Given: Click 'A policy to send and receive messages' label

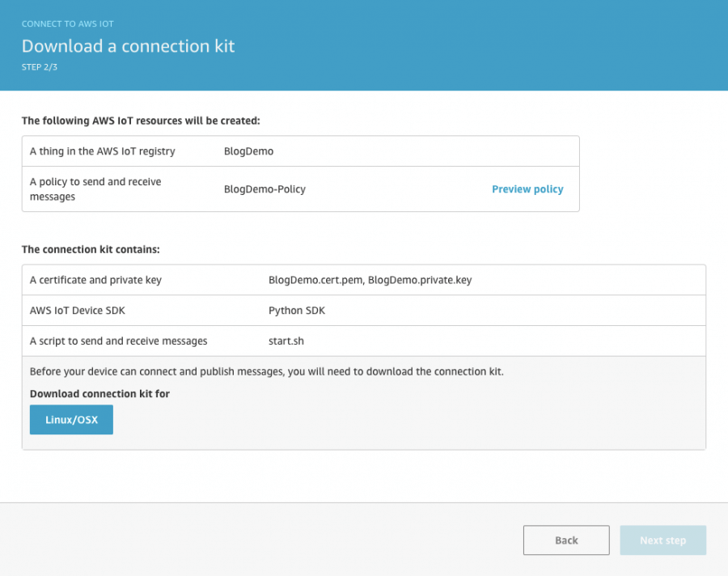Looking at the screenshot, I should point(95,189).
